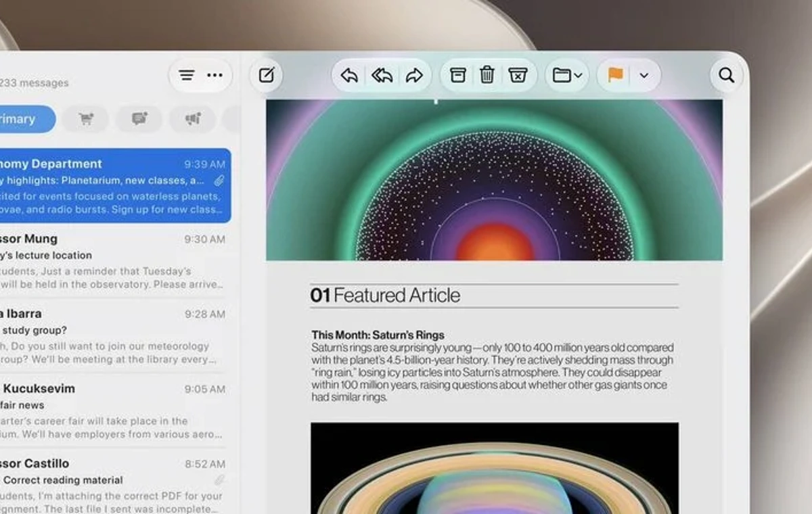
Task: Archive the open message
Action: pos(458,75)
